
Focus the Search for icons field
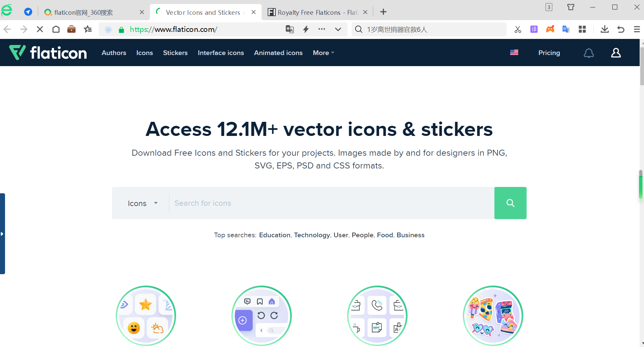[x=332, y=203]
